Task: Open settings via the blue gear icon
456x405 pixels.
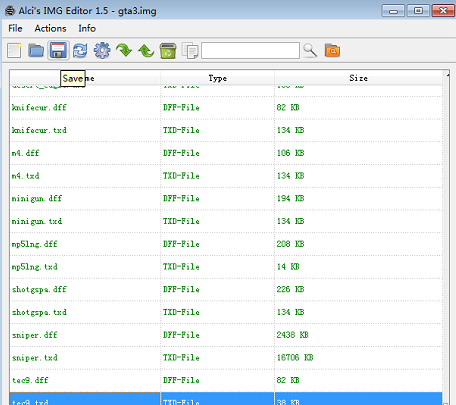Action: tap(102, 51)
